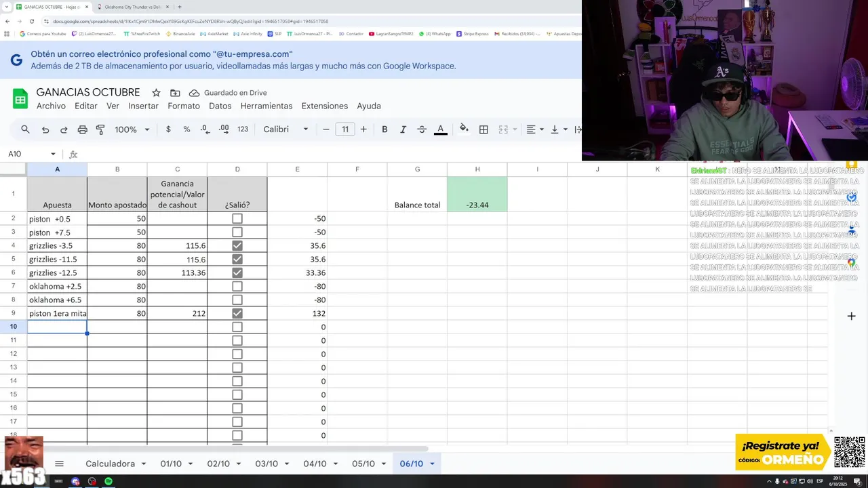The height and width of the screenshot is (488, 868).
Task: Toggle strikethrough formatting
Action: (x=422, y=129)
